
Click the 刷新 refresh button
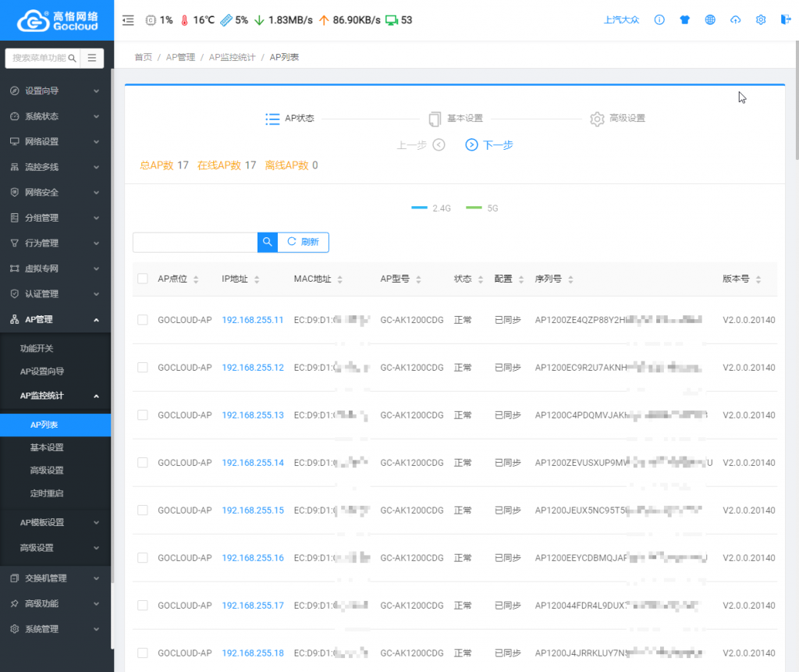304,242
